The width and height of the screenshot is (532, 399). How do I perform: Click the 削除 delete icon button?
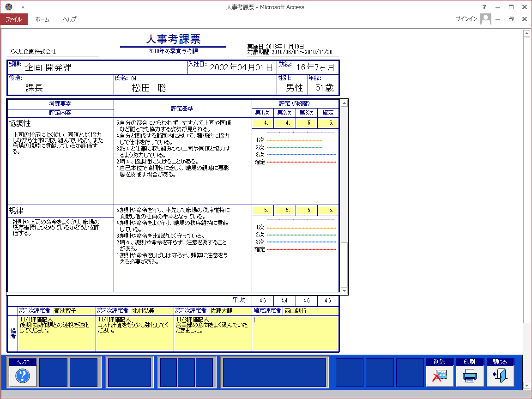pos(440,376)
